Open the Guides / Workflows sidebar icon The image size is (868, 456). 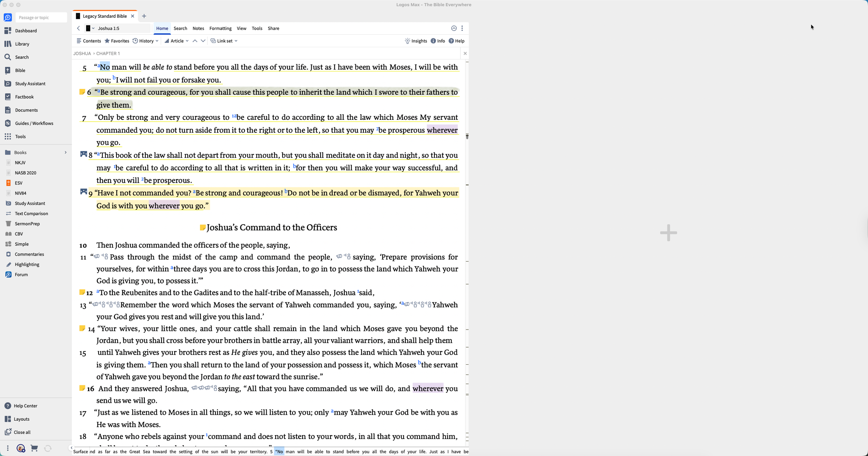pos(8,123)
